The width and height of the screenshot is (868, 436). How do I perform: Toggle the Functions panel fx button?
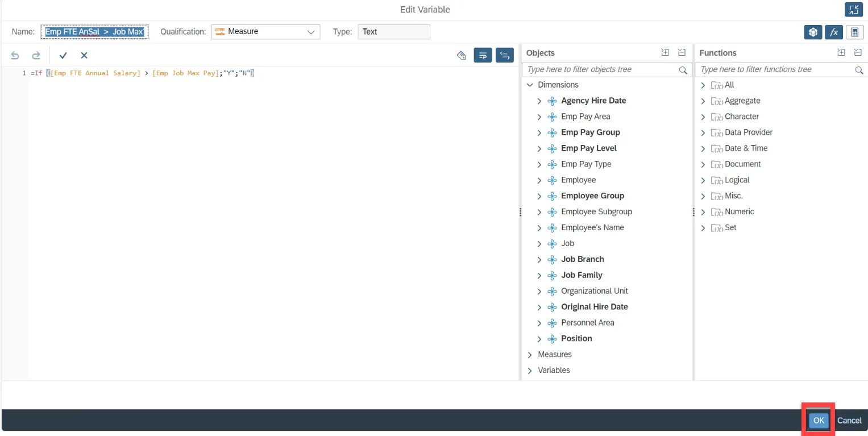(x=834, y=32)
